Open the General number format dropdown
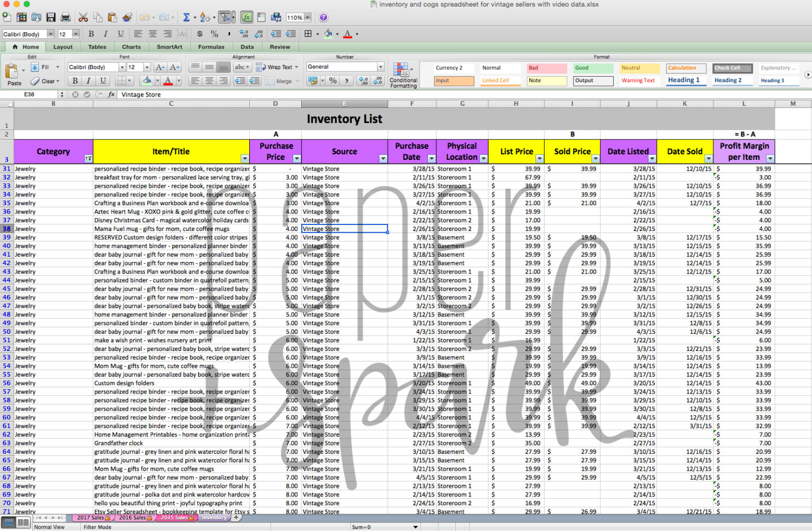812x531 pixels. [x=380, y=67]
